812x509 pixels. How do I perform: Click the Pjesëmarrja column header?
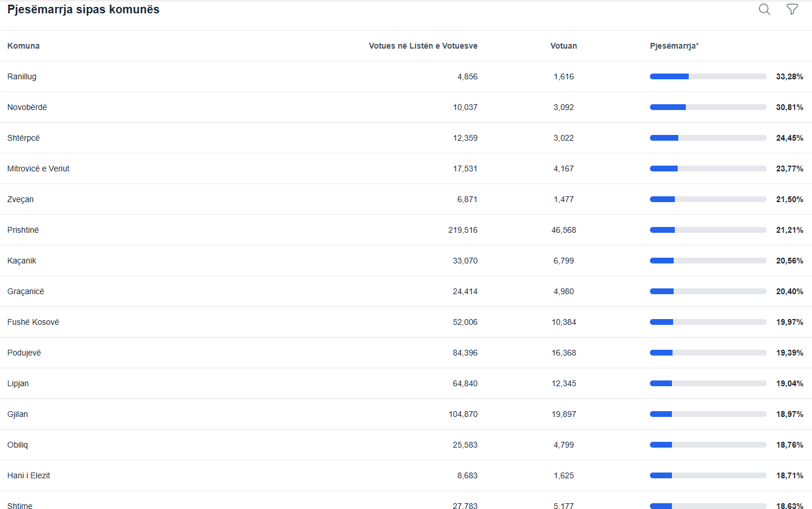[x=674, y=46]
